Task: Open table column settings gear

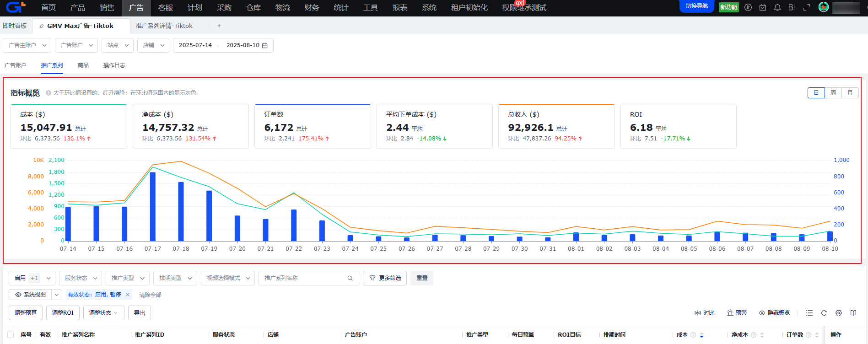Action: 839,313
